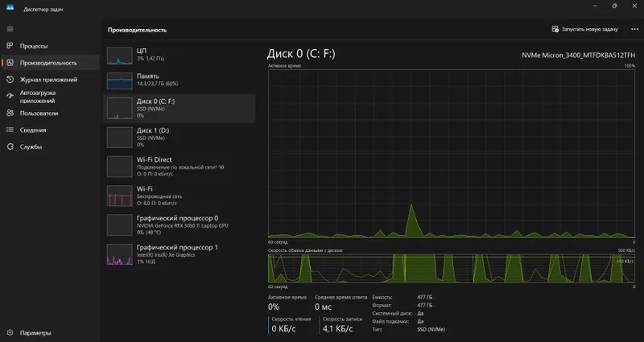Viewport: 644px width, 342px height.
Task: Click NVIDIA GeForce RTX 3050 Ti Laptop GPU text
Action: click(x=183, y=226)
